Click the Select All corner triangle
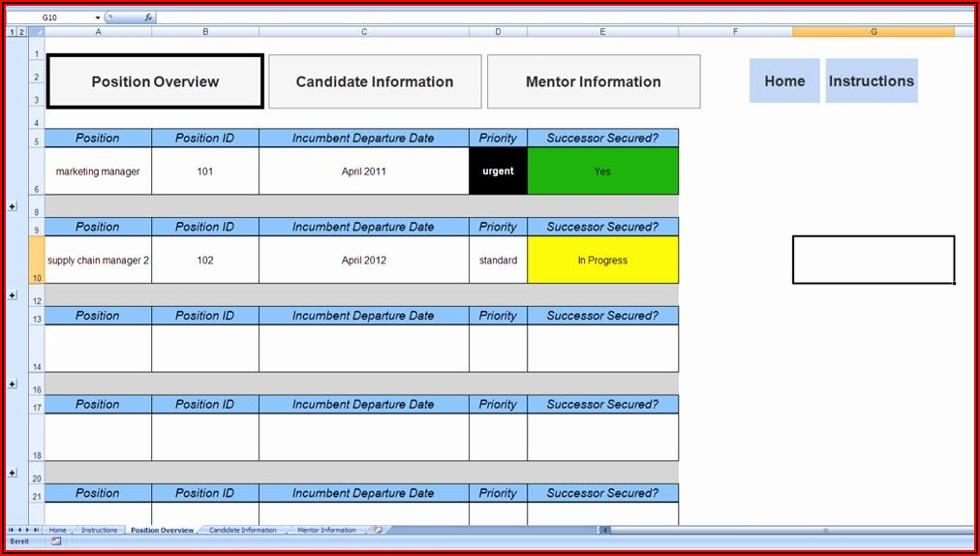Screen dimensions: 980x556 coord(37,32)
